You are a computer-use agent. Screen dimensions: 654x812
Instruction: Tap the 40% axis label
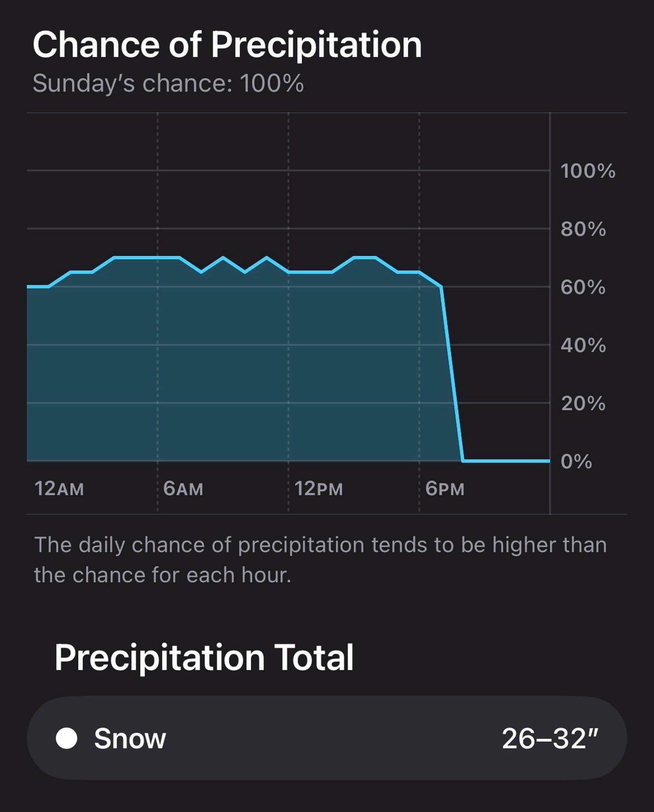point(583,346)
